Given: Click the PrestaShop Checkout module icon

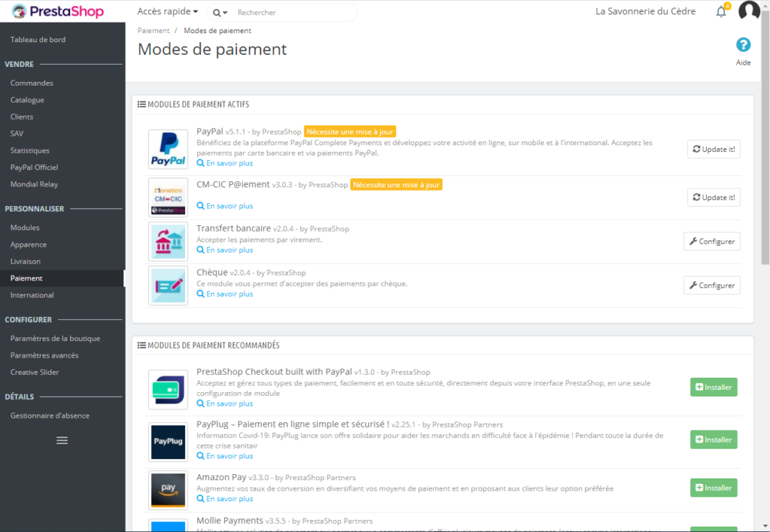Looking at the screenshot, I should click(168, 390).
